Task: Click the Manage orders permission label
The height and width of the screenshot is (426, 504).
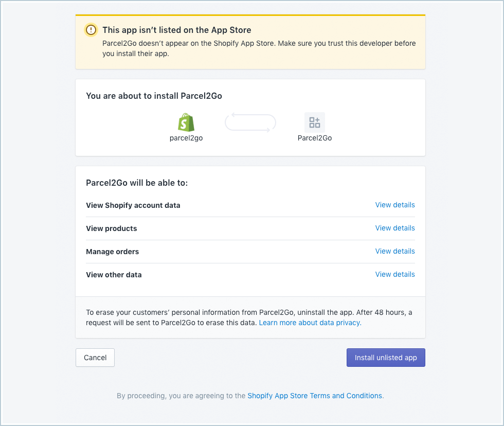Action: 113,252
